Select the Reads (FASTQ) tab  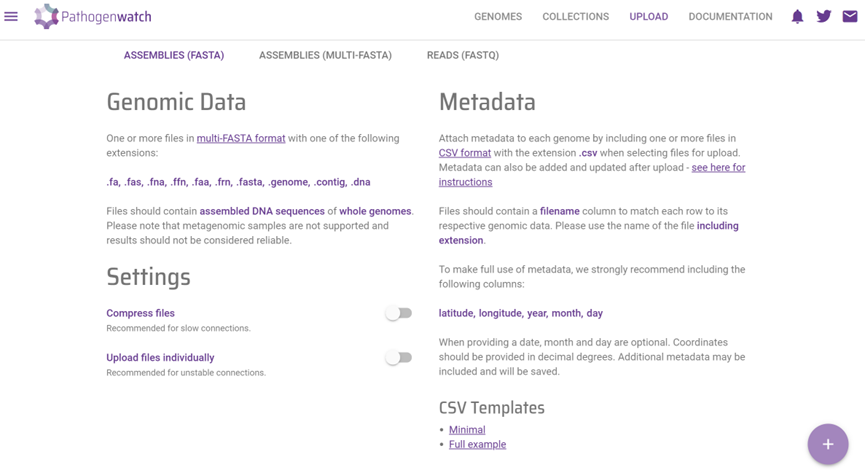[x=463, y=55]
